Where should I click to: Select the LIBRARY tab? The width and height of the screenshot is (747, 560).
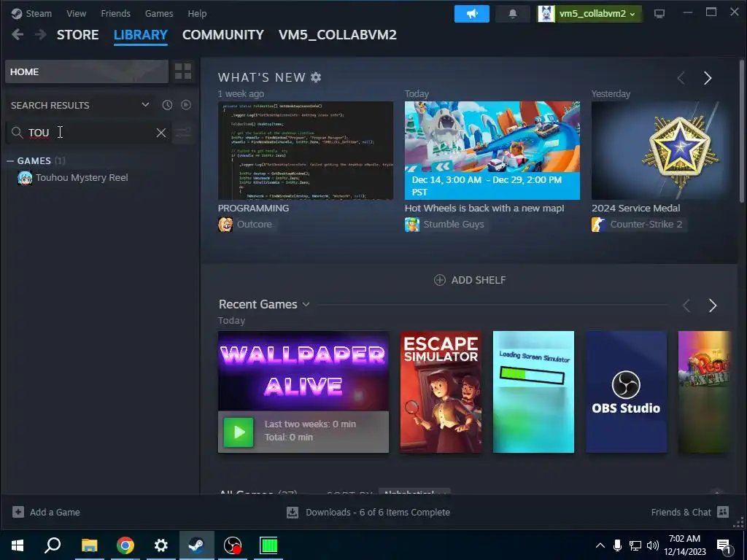[x=141, y=35]
